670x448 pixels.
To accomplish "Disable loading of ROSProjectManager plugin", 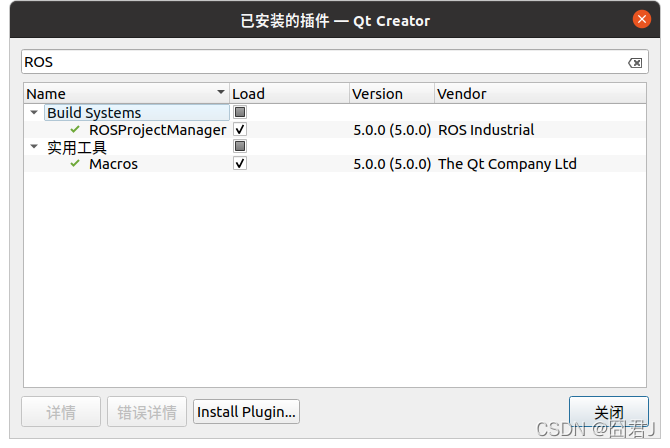I will [x=240, y=130].
